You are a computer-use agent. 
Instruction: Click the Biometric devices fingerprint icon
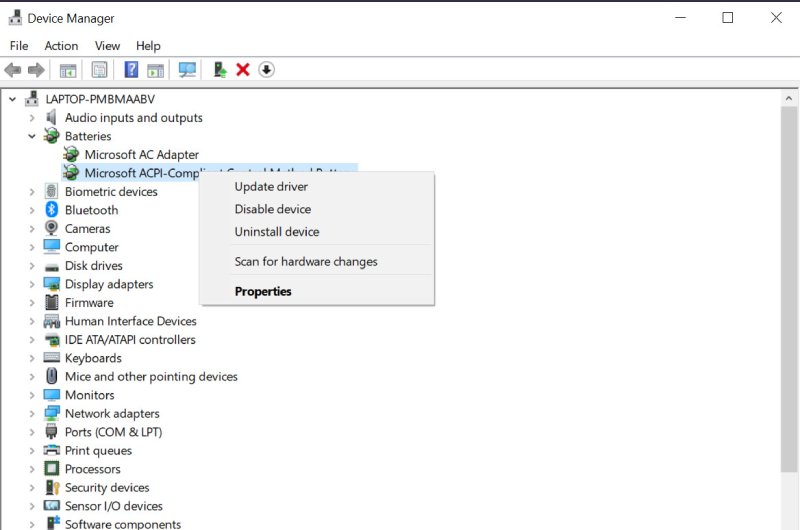51,191
